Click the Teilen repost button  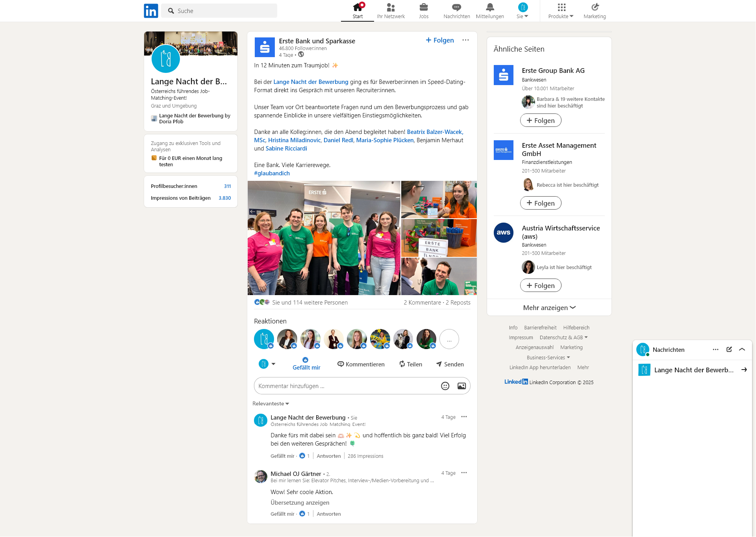pyautogui.click(x=411, y=364)
